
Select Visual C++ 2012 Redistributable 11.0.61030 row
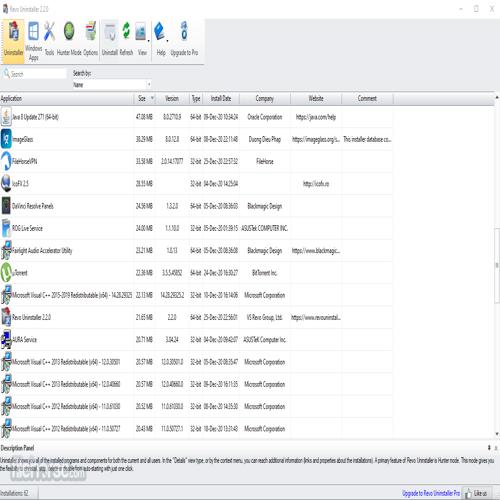(196, 406)
